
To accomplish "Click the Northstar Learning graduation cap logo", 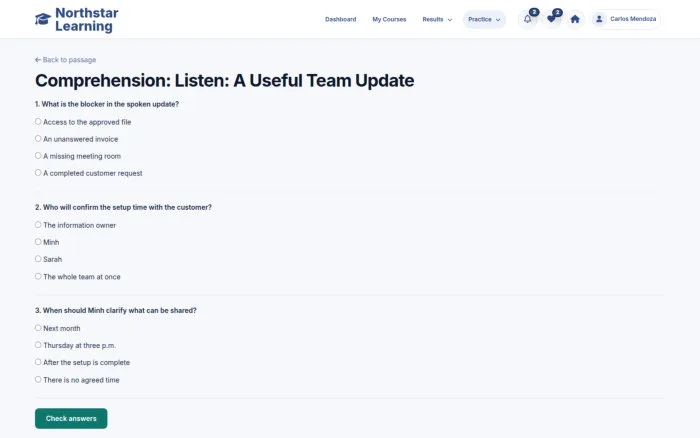I will click(x=43, y=19).
